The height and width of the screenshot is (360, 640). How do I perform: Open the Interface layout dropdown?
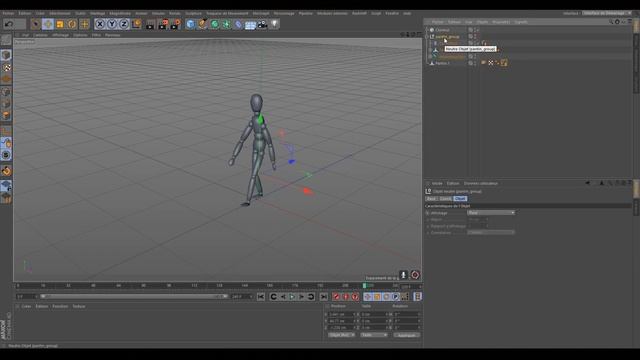point(606,13)
